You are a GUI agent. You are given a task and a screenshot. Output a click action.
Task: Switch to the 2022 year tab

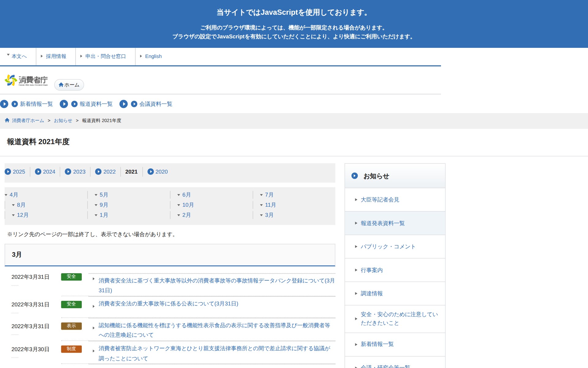tap(109, 172)
